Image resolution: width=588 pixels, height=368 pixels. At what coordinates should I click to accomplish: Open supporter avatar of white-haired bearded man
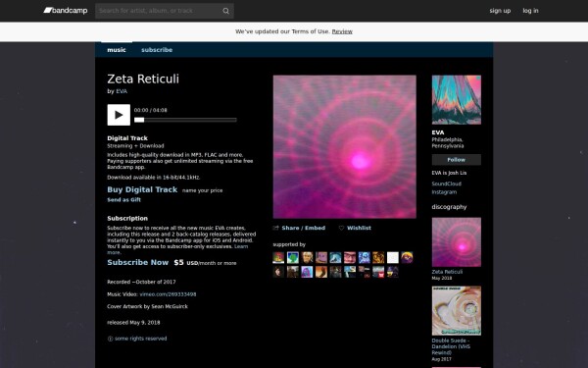coord(307,257)
